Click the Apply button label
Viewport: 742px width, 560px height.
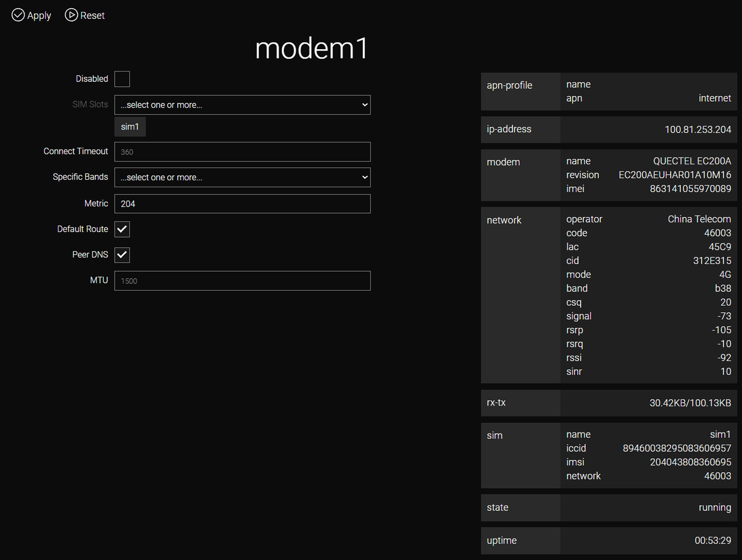pos(39,15)
